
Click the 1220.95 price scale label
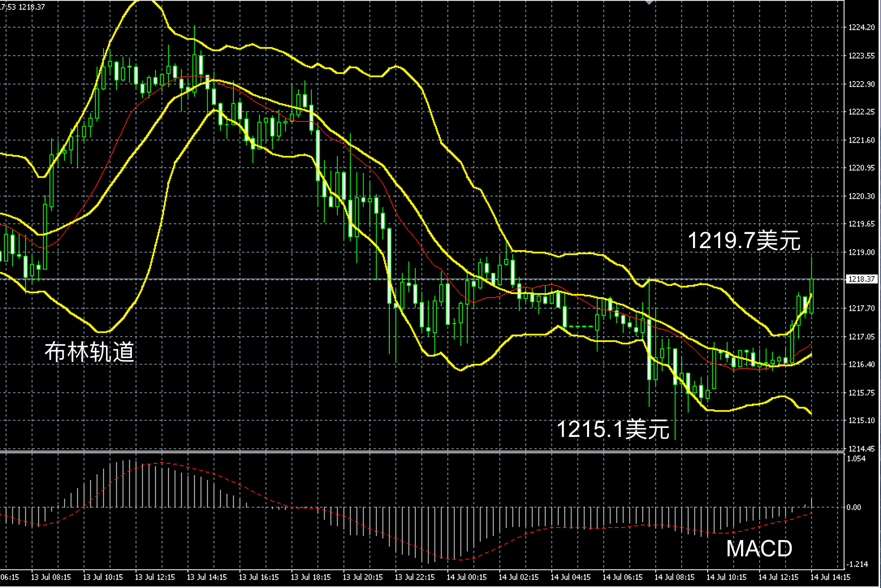pyautogui.click(x=862, y=168)
